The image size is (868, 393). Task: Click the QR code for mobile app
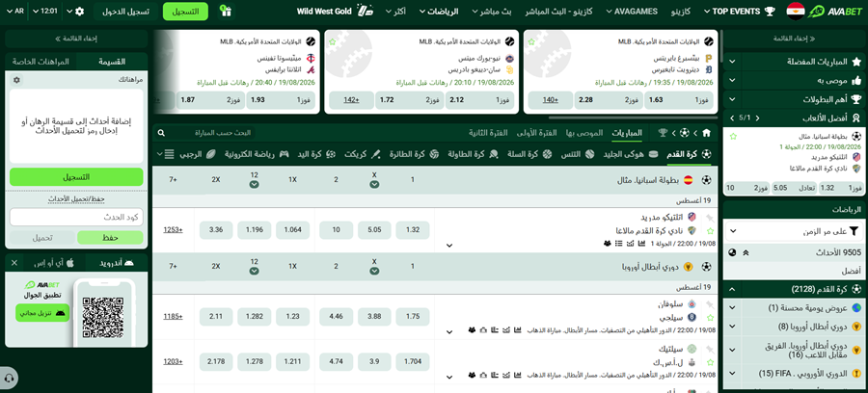pos(103,318)
